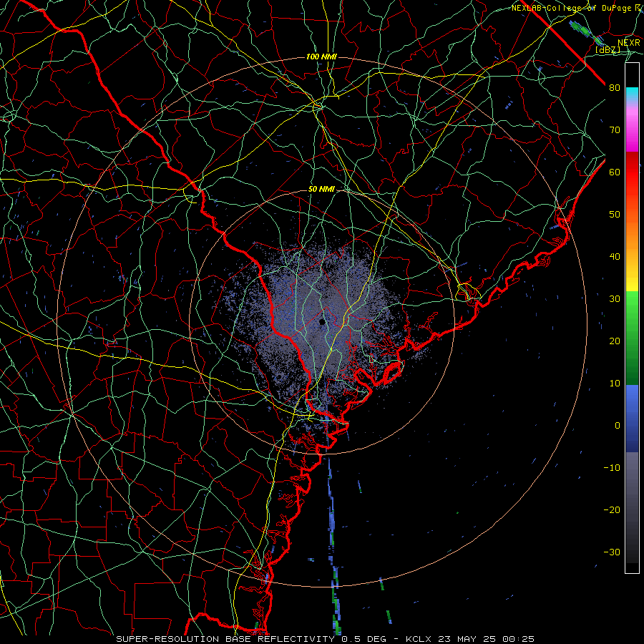Click the black radar site dot at map center
644x644 pixels.
coord(322,321)
